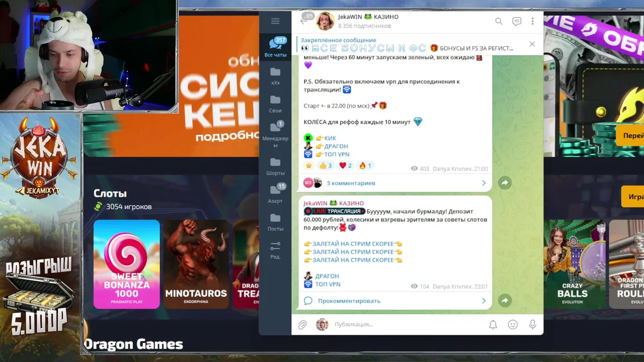Click the 'Слоты' section heading
This screenshot has height=362, width=644.
click(110, 193)
